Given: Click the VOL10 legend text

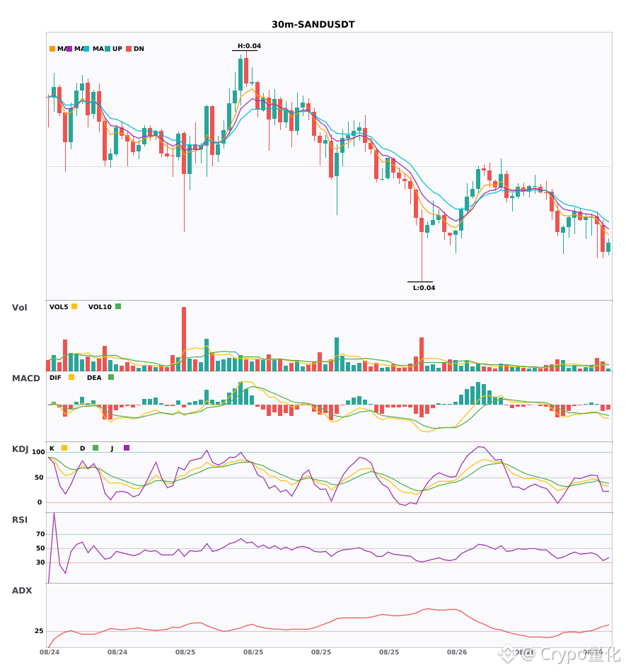Looking at the screenshot, I should (100, 307).
